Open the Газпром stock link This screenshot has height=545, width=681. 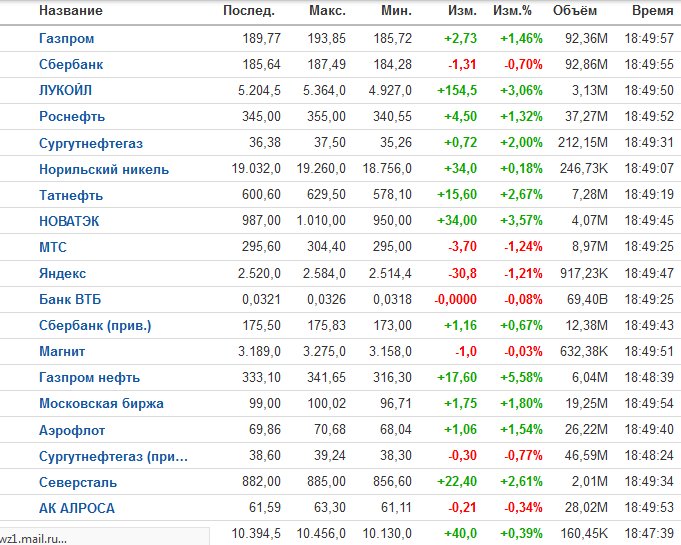pos(66,39)
